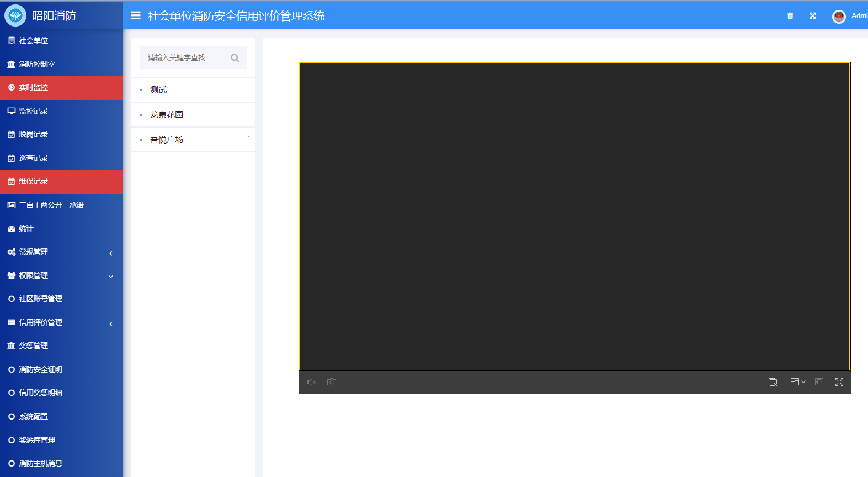This screenshot has height=477, width=868.
Task: Click the close-all-windows icon in player bar
Action: click(773, 382)
